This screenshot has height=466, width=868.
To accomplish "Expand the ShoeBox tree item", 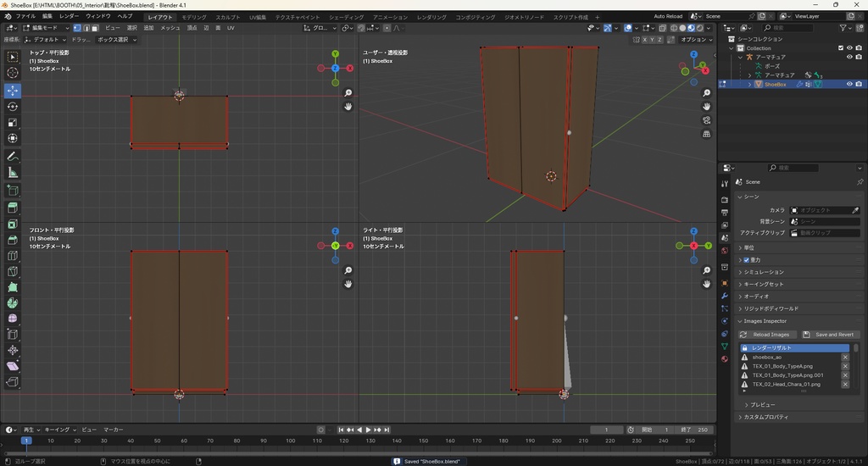I will tap(749, 85).
